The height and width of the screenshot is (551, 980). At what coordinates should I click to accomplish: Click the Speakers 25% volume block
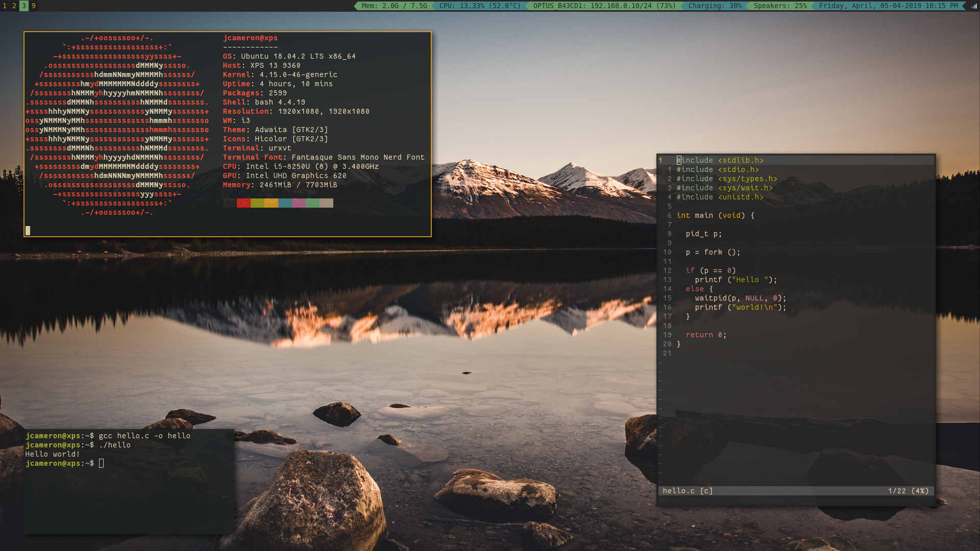tap(780, 6)
